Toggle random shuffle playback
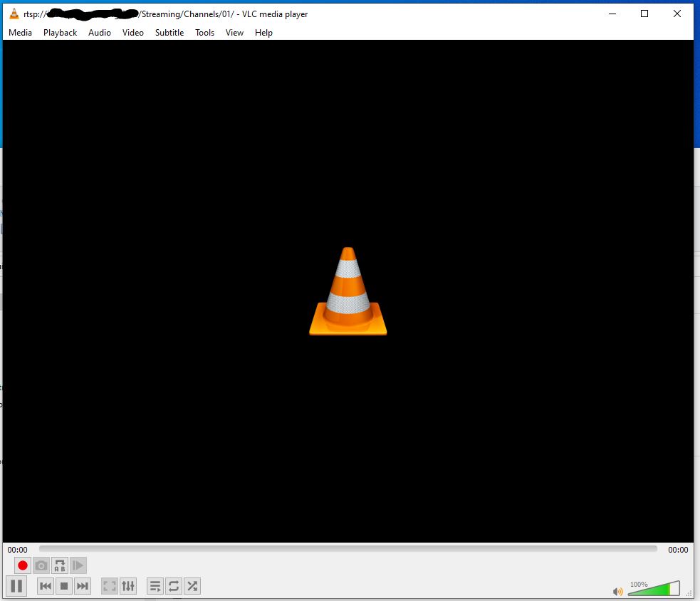 click(192, 586)
